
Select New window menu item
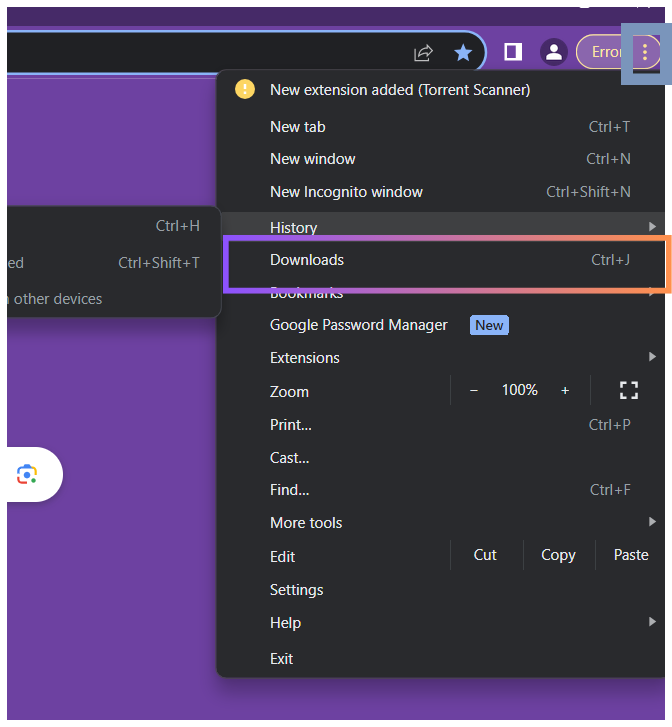(441, 159)
